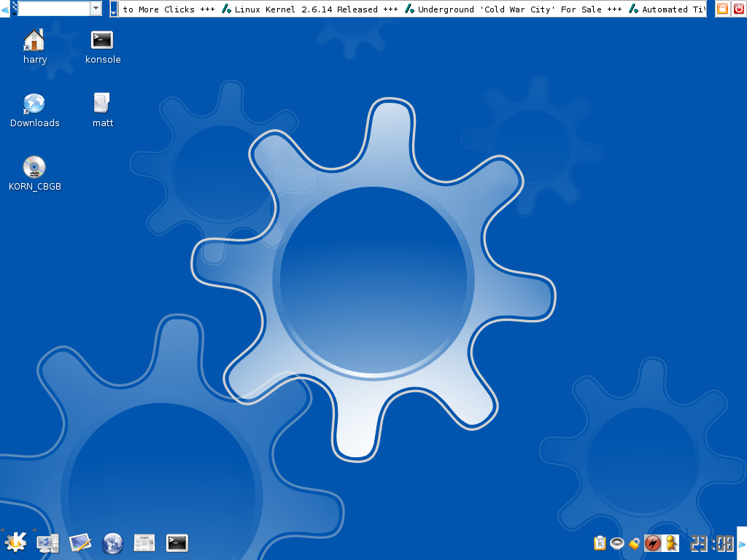Launch the desktop pencil editor panel icon
747x560 pixels.
(x=80, y=542)
